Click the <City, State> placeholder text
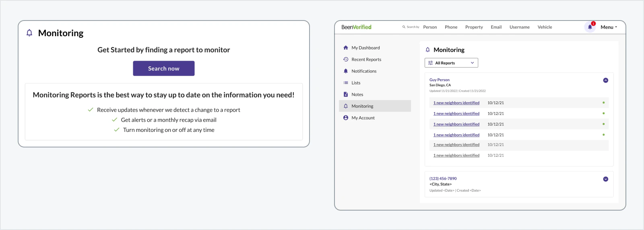Image resolution: width=644 pixels, height=230 pixels. point(440,184)
